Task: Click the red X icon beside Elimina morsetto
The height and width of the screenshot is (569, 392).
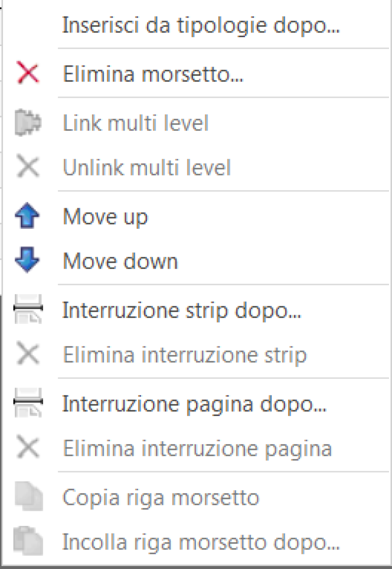Action: tap(28, 74)
